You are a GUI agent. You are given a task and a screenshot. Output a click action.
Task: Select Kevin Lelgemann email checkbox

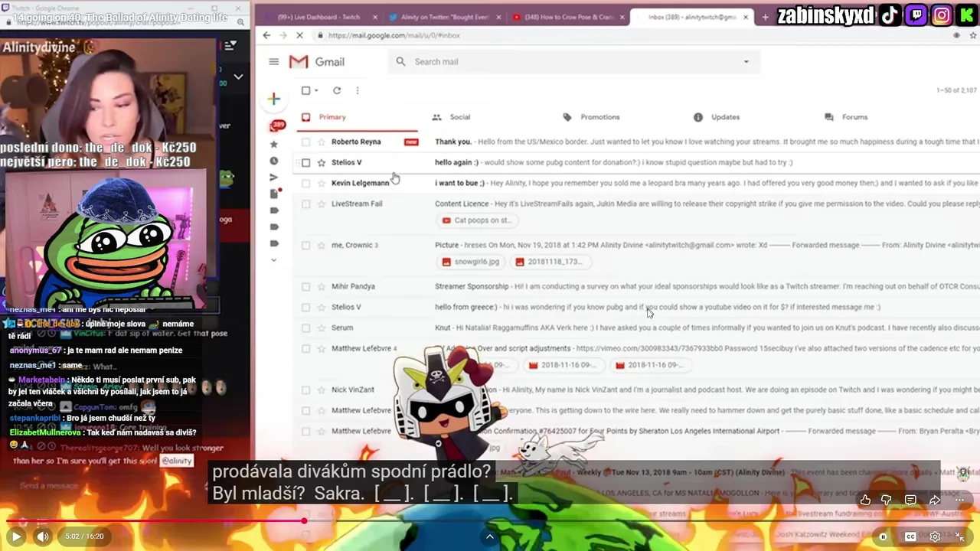click(305, 183)
